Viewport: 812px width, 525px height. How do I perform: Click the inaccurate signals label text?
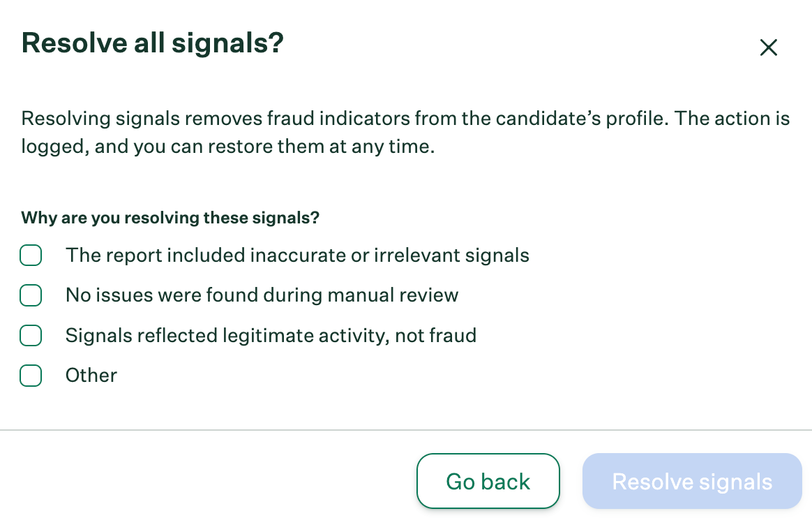pyautogui.click(x=297, y=256)
